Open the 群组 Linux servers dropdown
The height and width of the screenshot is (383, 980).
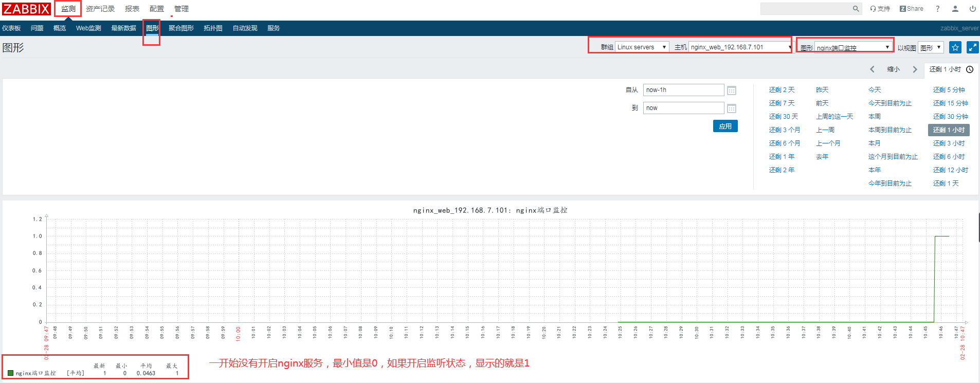[642, 47]
